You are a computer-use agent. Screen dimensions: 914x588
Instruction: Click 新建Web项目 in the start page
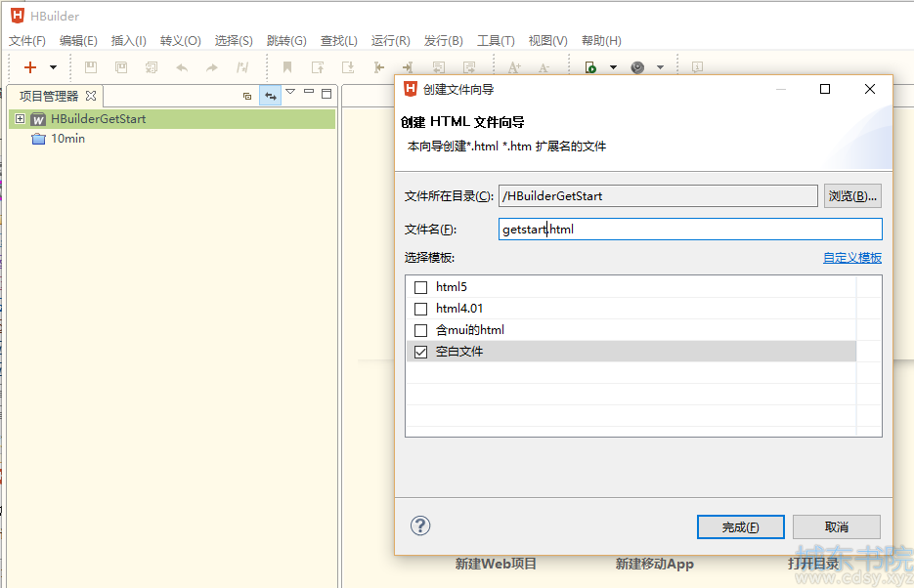(x=496, y=564)
